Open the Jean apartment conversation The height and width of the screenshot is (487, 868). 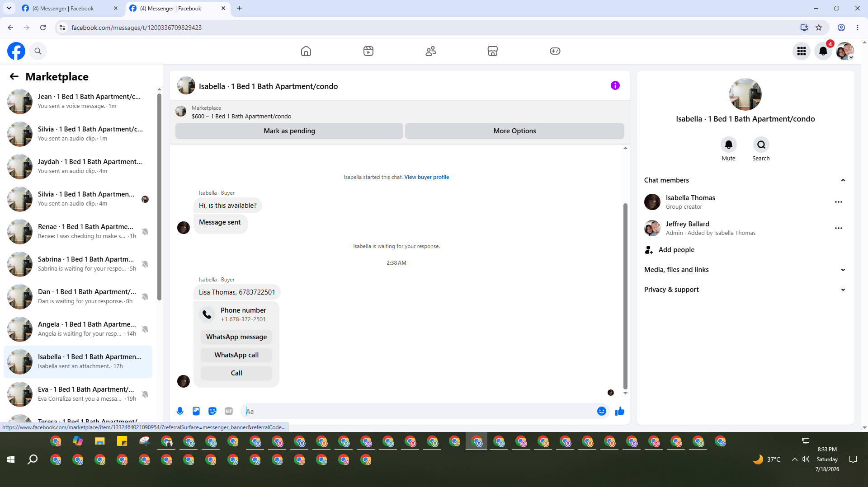pyautogui.click(x=78, y=101)
